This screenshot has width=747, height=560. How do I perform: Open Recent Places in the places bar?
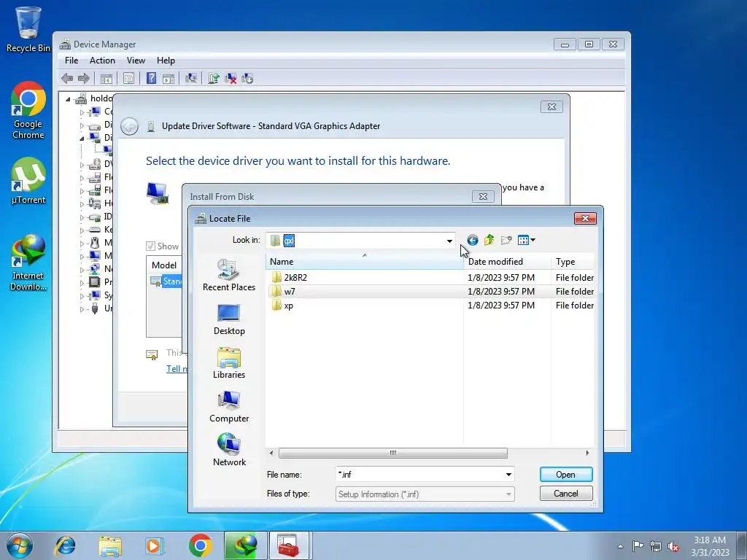228,275
